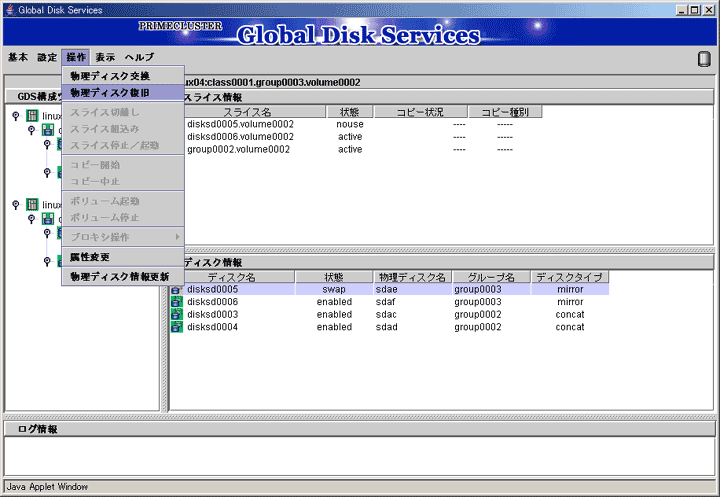Choose 物理ディスク交換 from the menu

pos(123,76)
